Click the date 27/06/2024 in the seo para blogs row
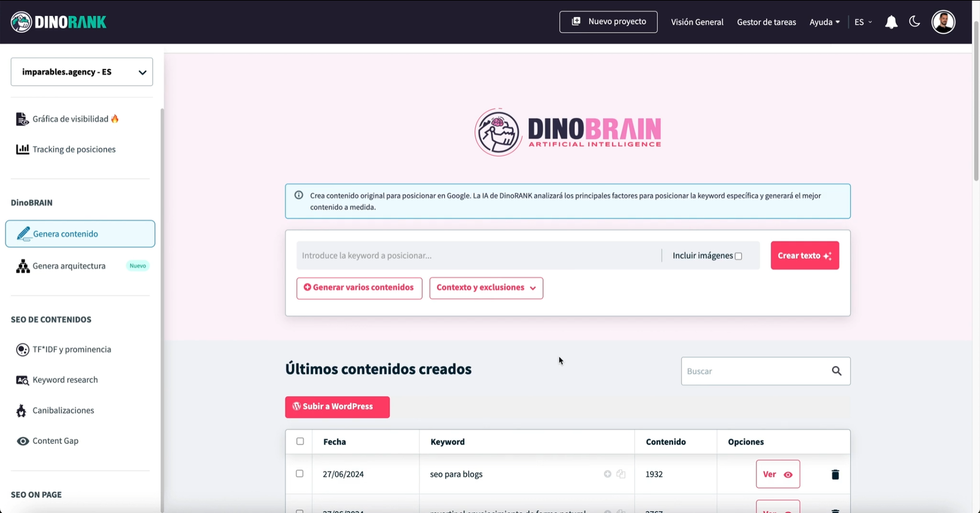This screenshot has height=513, width=980. pos(343,474)
